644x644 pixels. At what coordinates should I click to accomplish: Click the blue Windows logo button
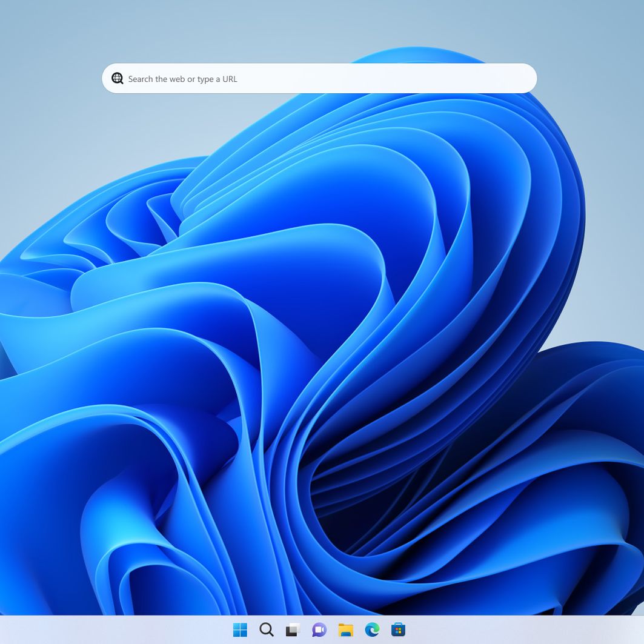click(x=240, y=629)
